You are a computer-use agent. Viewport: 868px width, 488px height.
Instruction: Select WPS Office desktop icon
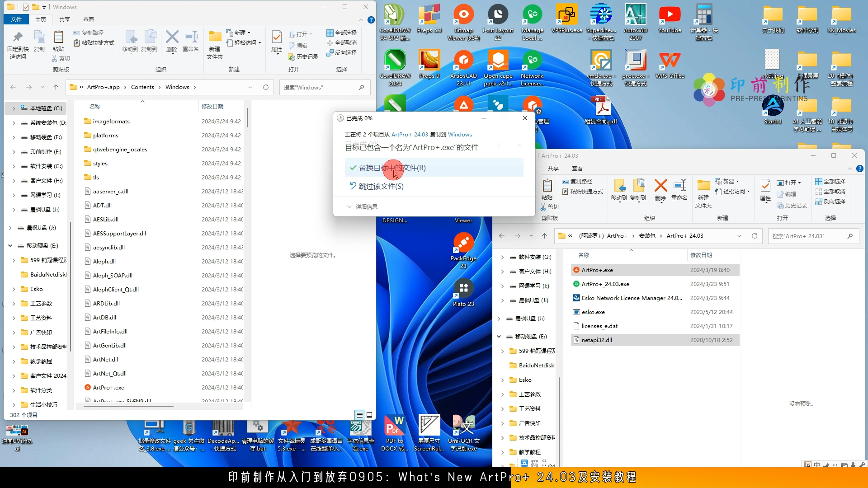coord(670,65)
